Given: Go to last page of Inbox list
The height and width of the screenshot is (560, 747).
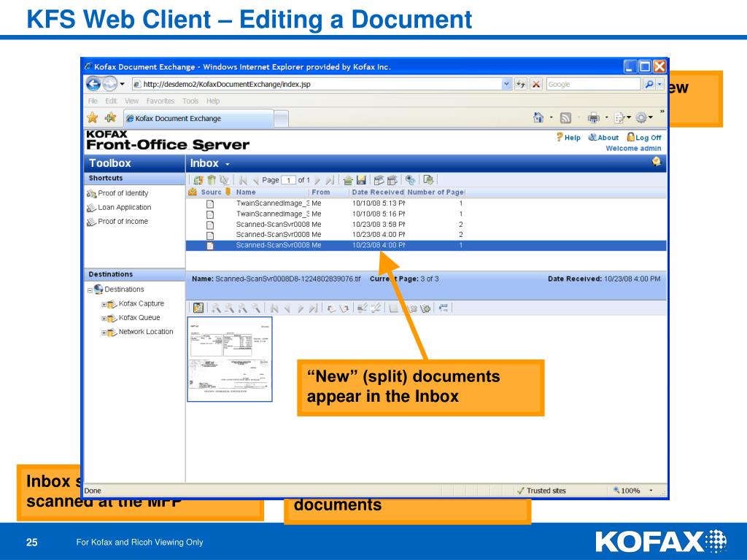Looking at the screenshot, I should click(x=330, y=180).
